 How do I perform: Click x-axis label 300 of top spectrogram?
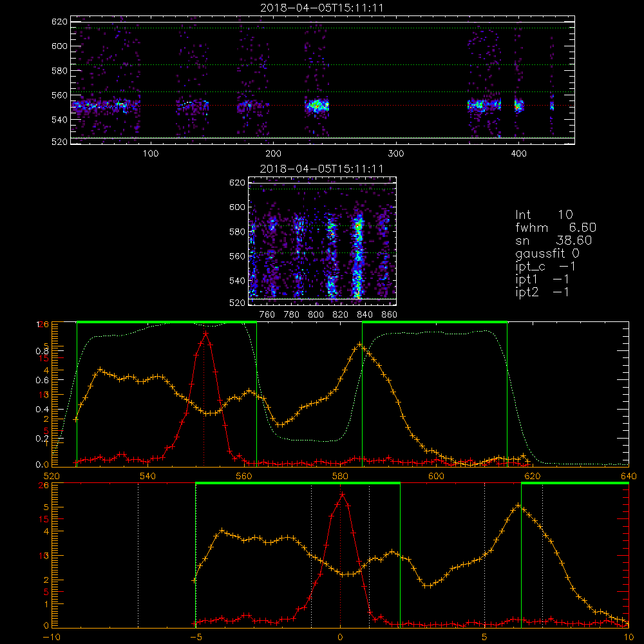pos(396,154)
